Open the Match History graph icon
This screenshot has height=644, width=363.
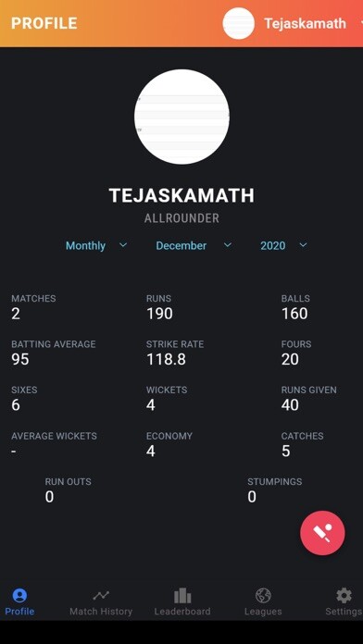tap(101, 595)
